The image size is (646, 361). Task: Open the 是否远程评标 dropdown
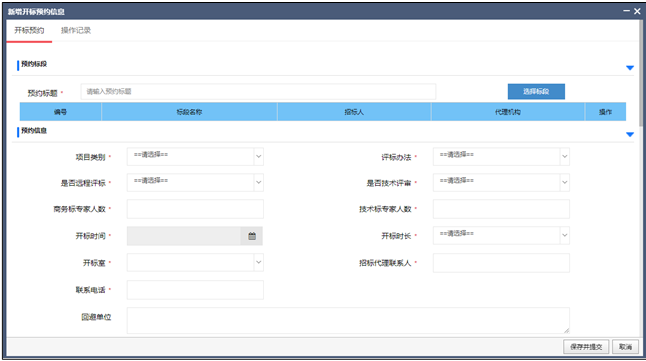click(x=195, y=182)
